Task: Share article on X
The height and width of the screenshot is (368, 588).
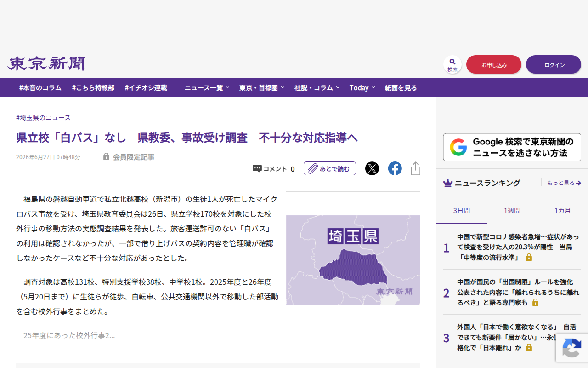Action: coord(372,168)
